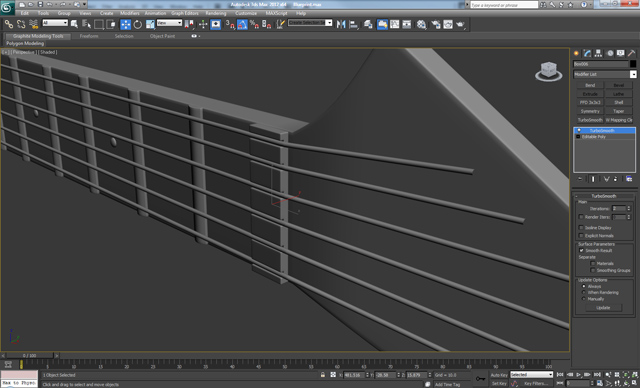Viewport: 640px width, 388px height.
Task: Activate the Select and Scale tool
Action: [x=150, y=24]
